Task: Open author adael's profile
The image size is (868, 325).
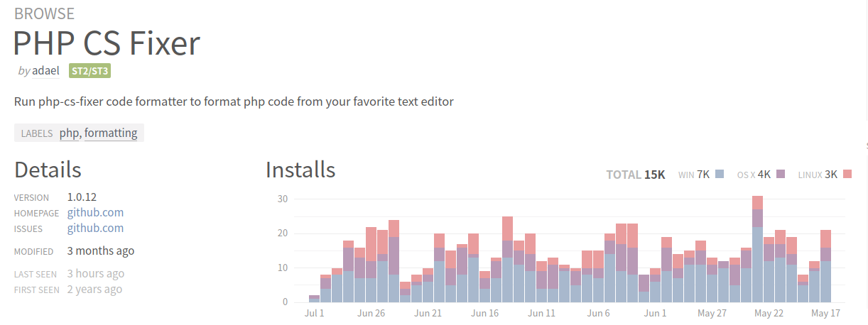Action: coord(46,71)
